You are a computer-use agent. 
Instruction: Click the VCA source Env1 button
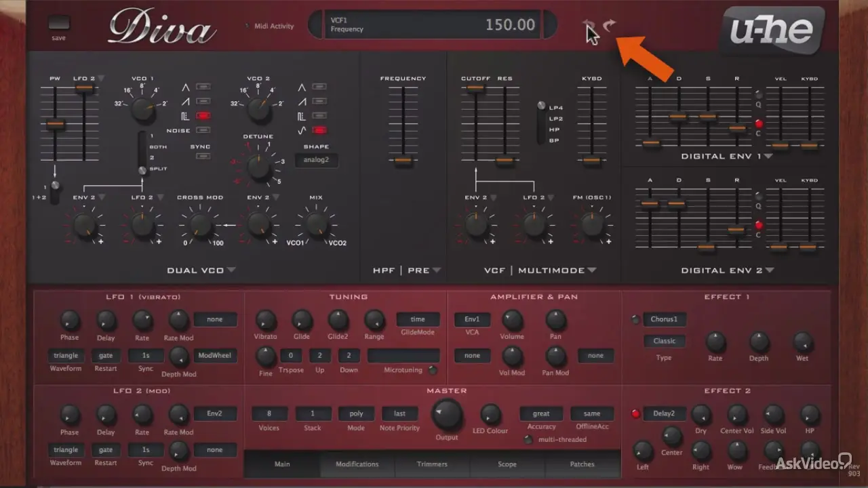click(473, 319)
